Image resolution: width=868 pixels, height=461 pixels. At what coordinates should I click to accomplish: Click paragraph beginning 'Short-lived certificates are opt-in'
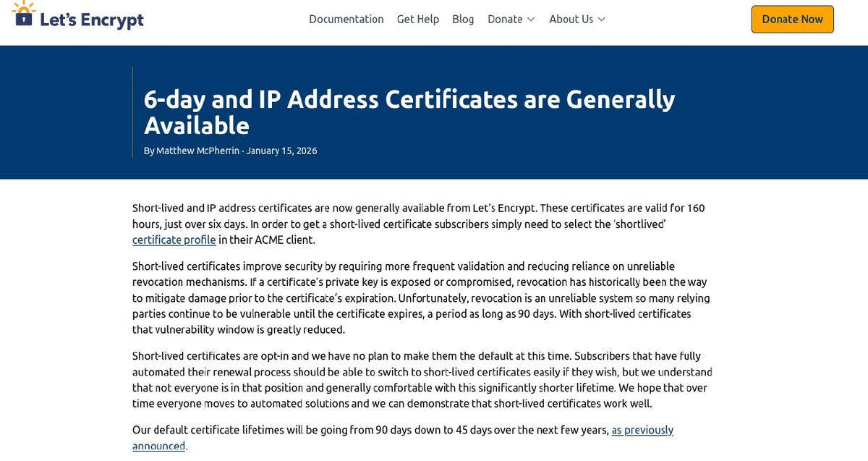(422, 380)
